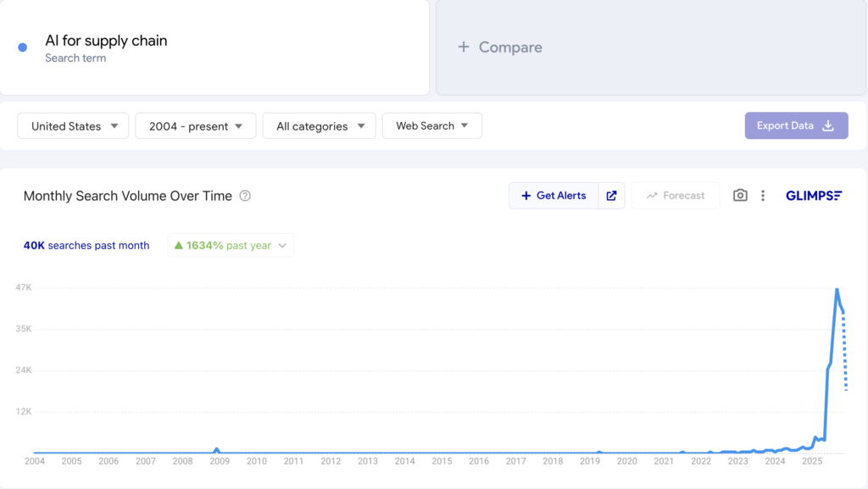Click the Forecast button

(675, 196)
